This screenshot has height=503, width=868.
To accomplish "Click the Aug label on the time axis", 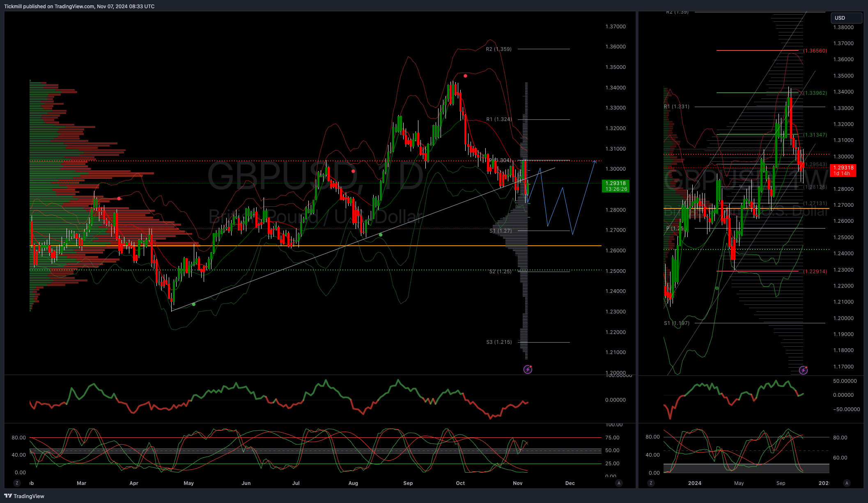I will tap(353, 483).
